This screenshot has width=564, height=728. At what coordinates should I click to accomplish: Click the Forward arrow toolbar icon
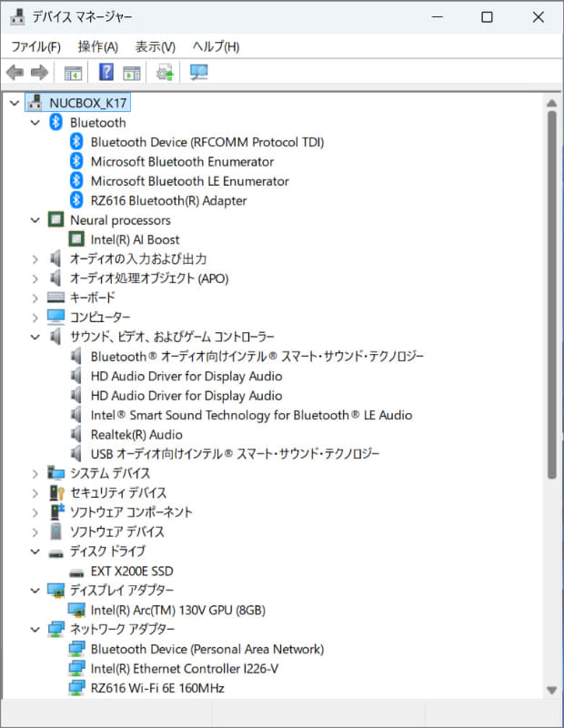point(39,73)
